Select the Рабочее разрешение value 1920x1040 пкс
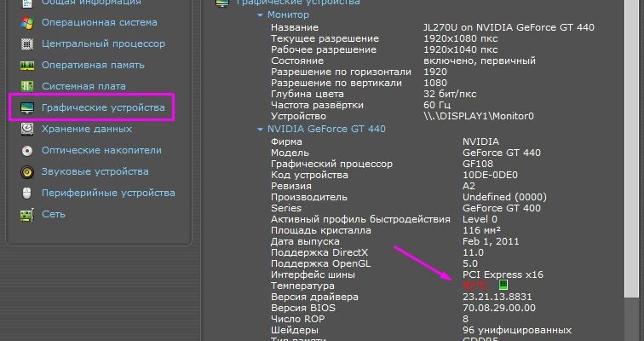The width and height of the screenshot is (644, 341). [x=460, y=49]
